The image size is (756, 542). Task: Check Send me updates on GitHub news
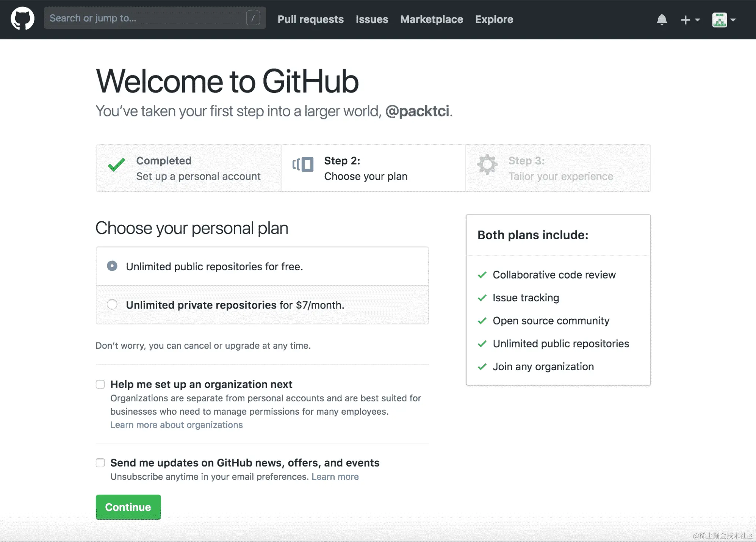pos(100,463)
